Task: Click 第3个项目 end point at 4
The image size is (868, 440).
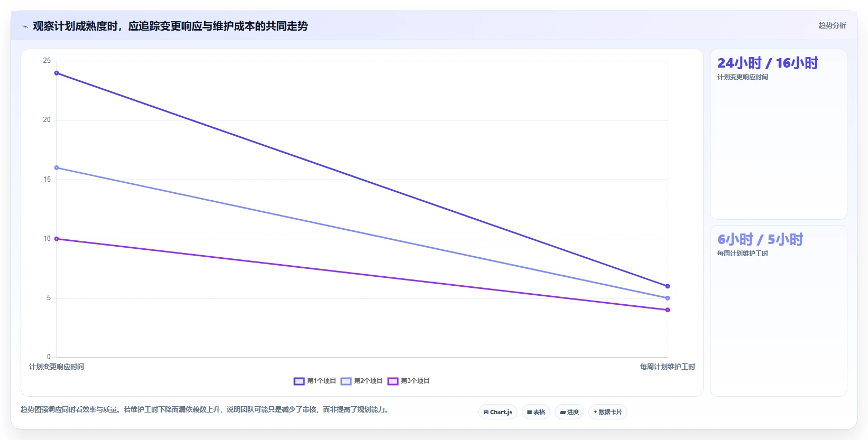Action: pyautogui.click(x=668, y=310)
